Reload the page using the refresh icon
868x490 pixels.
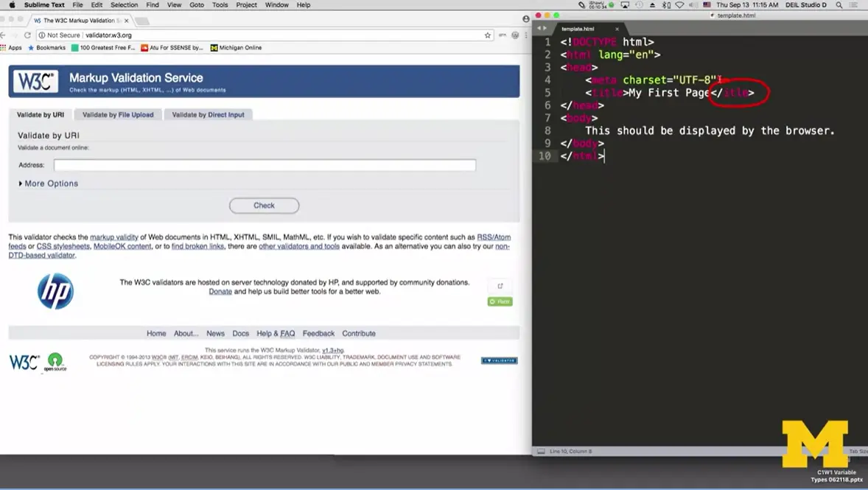[27, 35]
